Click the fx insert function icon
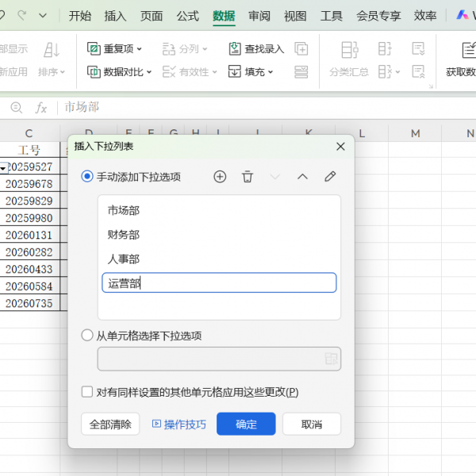This screenshot has width=476, height=476. pyautogui.click(x=41, y=108)
